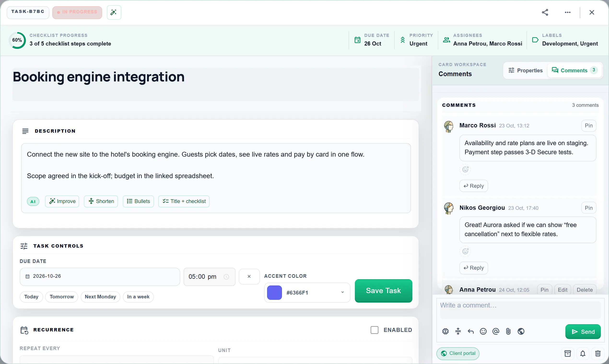Click the AI magic wand icon beside status
Screen dimensions: 609x364
(x=114, y=12)
